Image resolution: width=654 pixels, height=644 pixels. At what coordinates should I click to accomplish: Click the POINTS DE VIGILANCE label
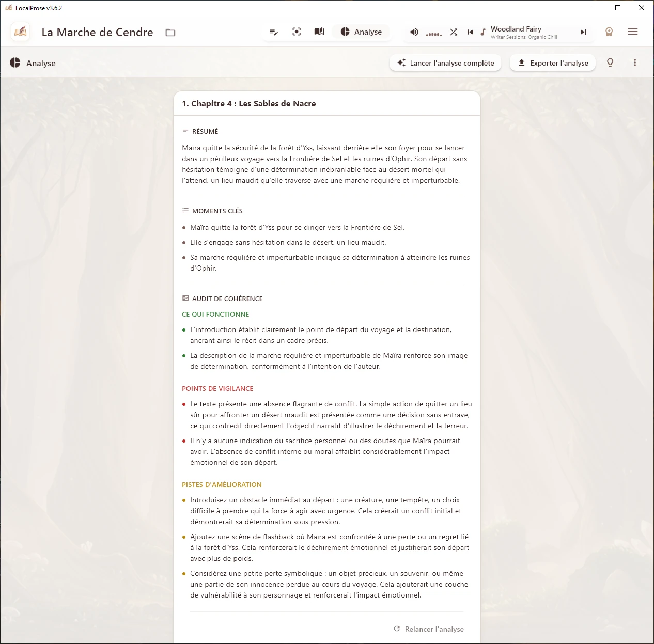click(x=217, y=388)
